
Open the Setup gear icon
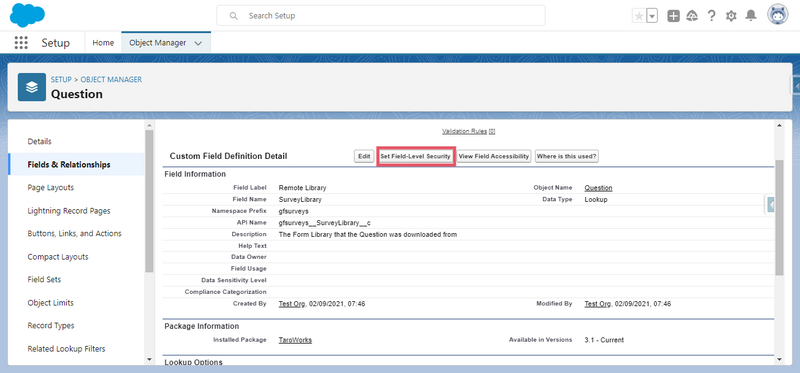(731, 16)
